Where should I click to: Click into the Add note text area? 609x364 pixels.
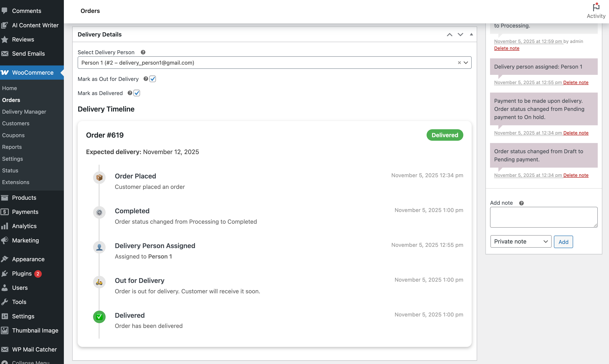point(543,217)
